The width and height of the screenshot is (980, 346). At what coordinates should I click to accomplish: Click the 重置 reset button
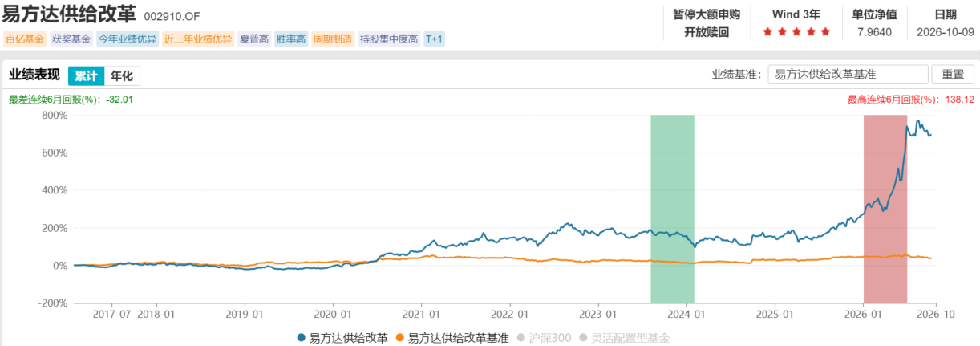[953, 74]
